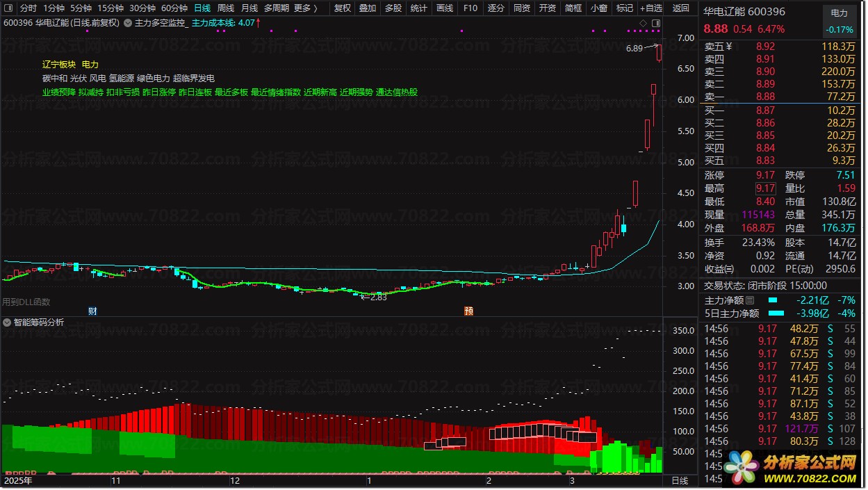Click the boxed 最高 value 9.17
Screen dimensions: 868x490
coord(765,188)
